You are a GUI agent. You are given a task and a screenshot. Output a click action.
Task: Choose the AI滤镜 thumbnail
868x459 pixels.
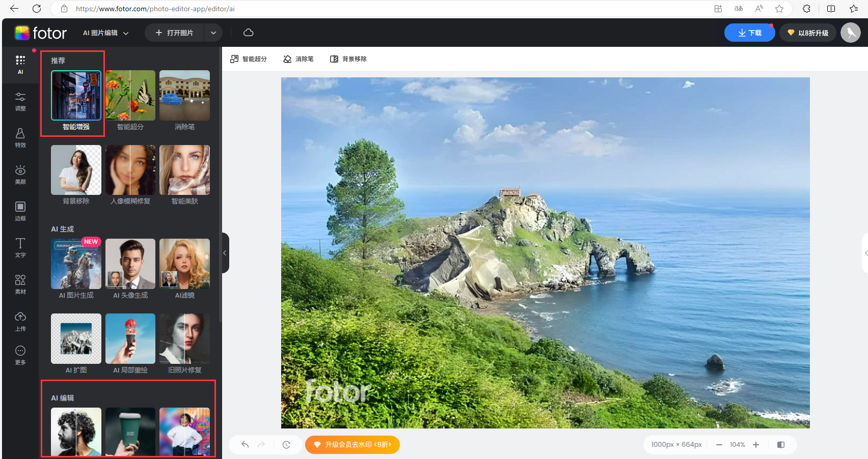[x=184, y=264]
